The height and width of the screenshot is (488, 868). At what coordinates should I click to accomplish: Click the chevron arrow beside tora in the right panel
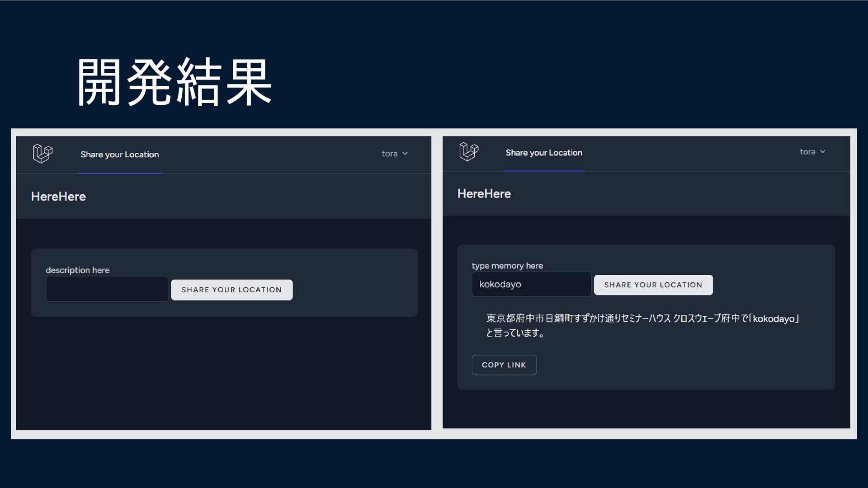point(823,152)
